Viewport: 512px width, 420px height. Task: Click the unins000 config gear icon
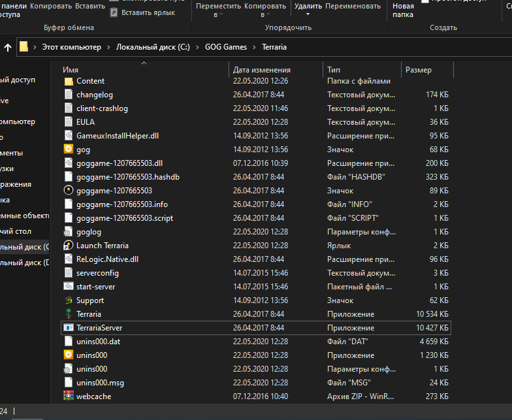coord(68,369)
